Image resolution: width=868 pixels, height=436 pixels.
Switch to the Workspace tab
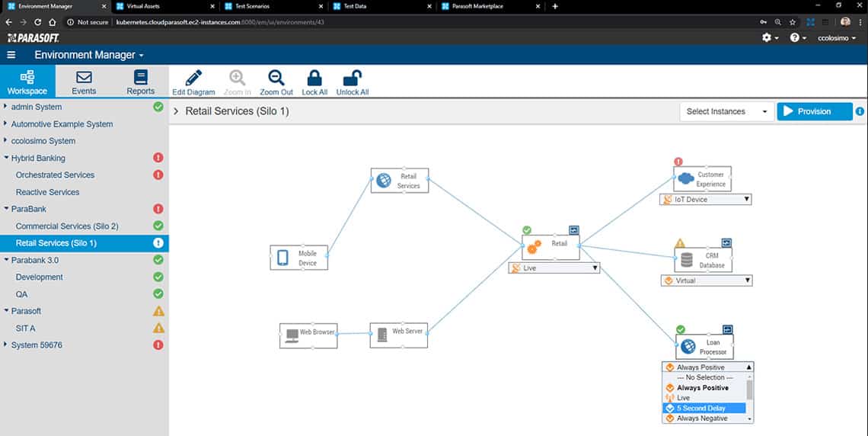tap(27, 82)
